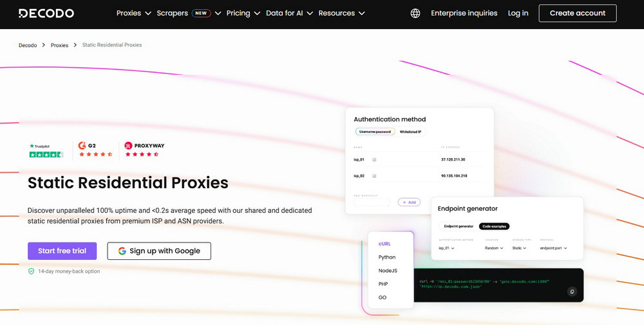Click the money-back shield check icon

pos(31,271)
